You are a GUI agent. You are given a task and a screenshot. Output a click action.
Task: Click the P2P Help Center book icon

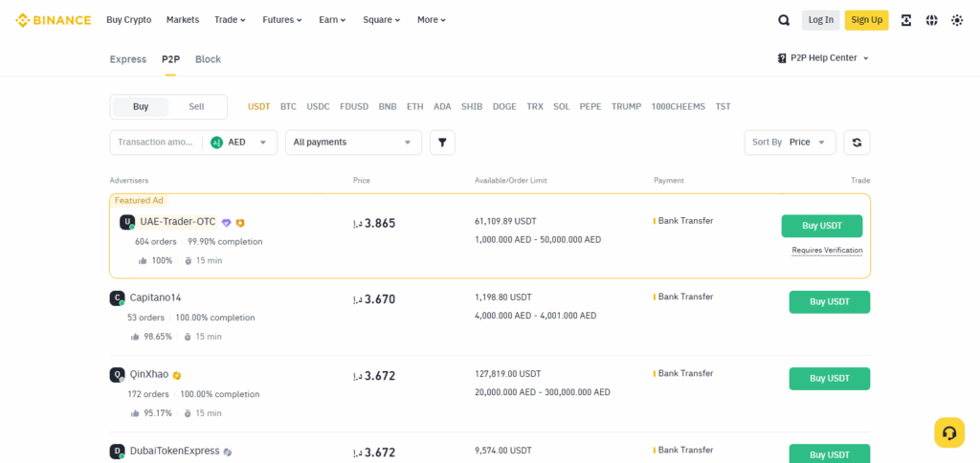point(782,58)
